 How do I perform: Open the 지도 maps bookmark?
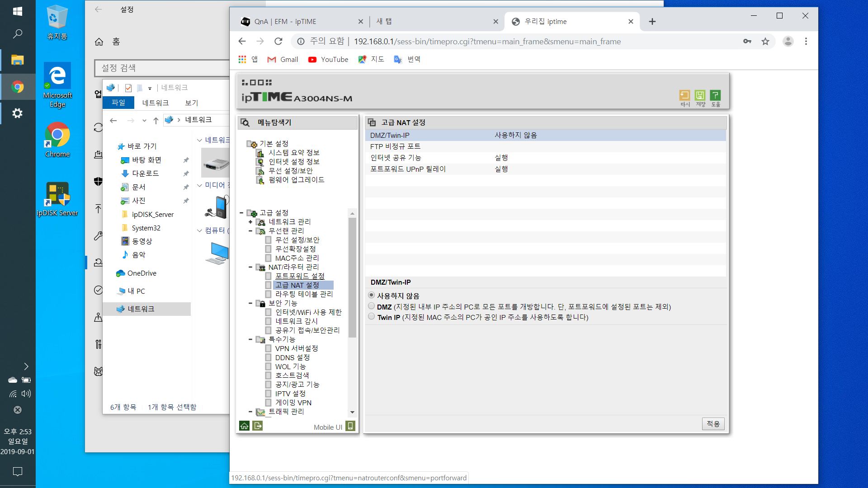tap(371, 60)
